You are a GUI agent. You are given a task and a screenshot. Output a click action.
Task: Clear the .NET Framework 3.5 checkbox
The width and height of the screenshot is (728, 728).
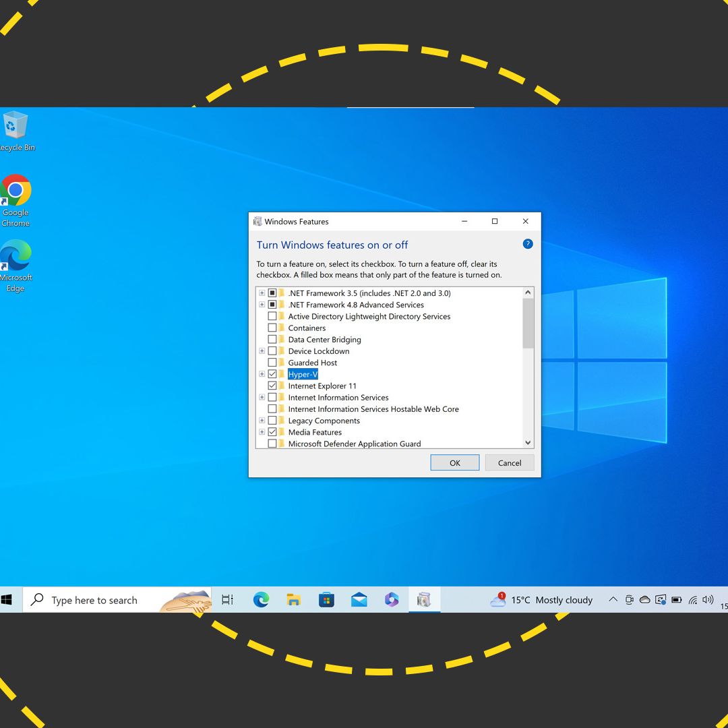pos(272,293)
